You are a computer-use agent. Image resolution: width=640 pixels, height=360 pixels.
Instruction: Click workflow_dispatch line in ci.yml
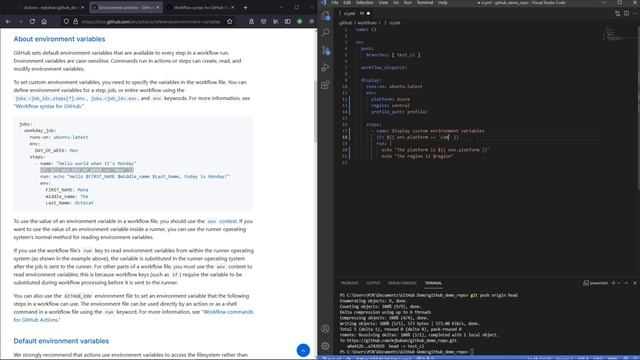click(x=384, y=67)
